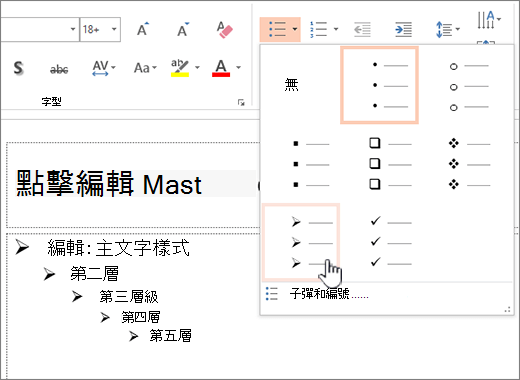Click the gallery resize grip dots
Viewport: 520px width, 380px height.
click(x=507, y=310)
